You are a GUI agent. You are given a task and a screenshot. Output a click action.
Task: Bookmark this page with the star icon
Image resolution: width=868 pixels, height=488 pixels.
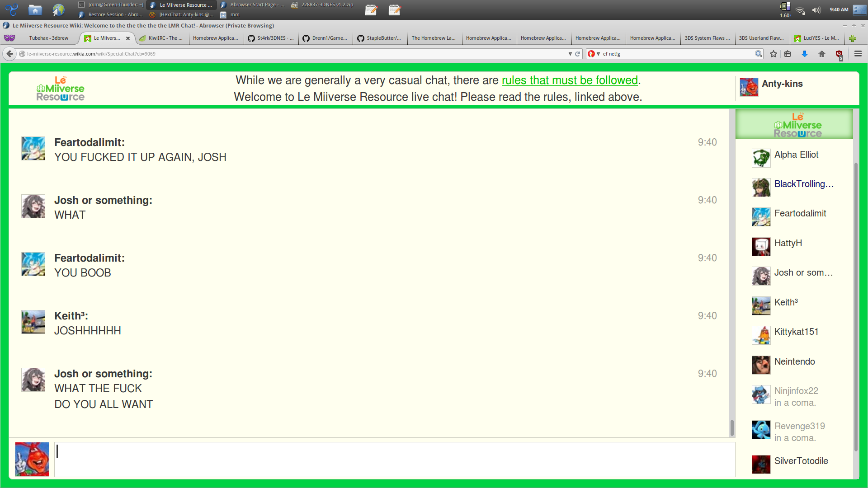click(774, 54)
